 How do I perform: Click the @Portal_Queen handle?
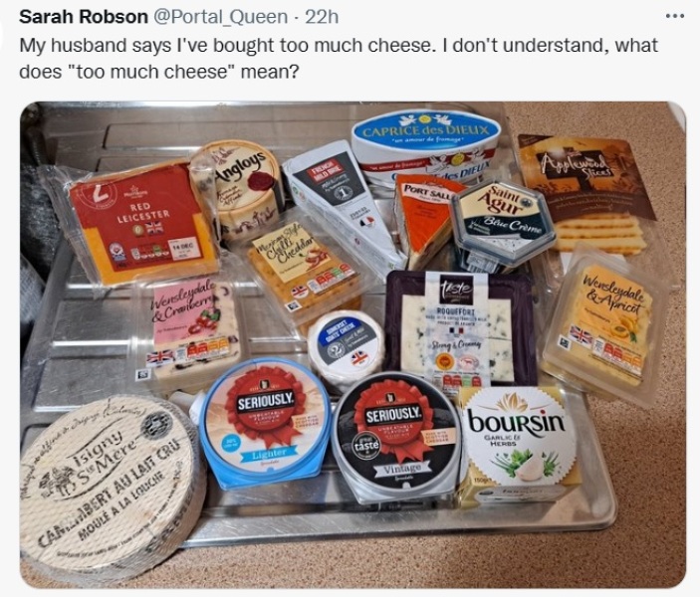click(x=220, y=17)
